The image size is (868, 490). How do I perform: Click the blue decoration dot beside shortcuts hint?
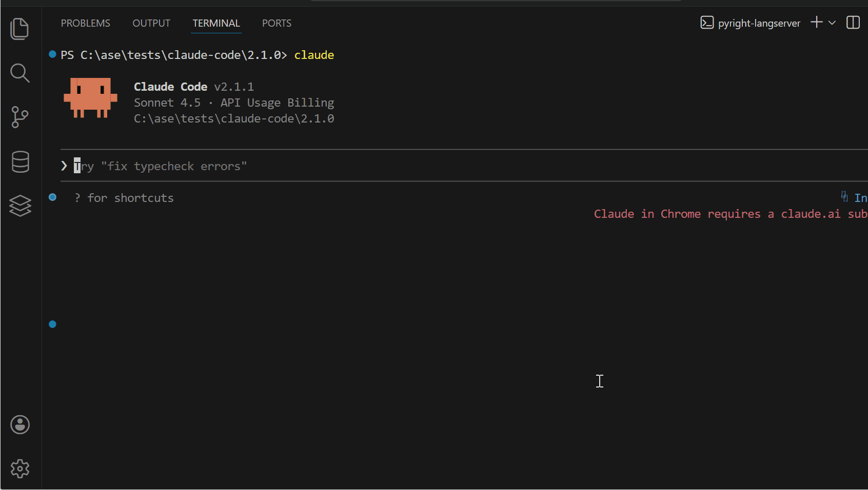52,197
